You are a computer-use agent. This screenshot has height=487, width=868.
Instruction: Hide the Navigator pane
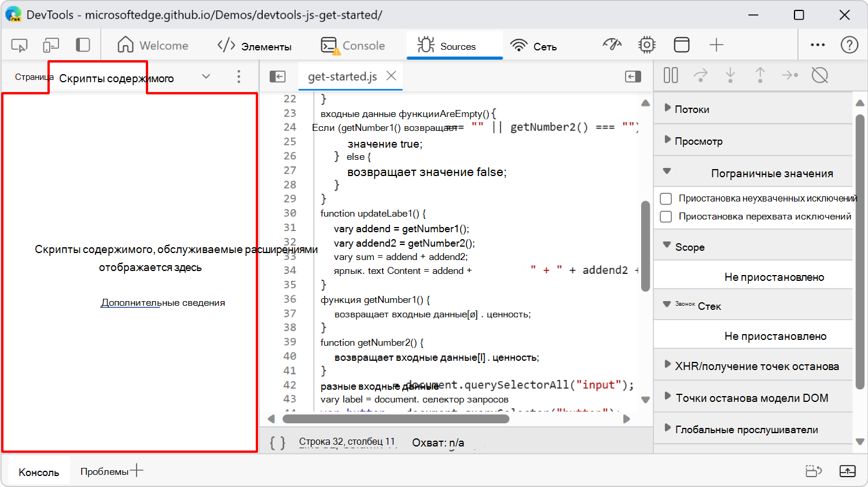[x=278, y=76]
